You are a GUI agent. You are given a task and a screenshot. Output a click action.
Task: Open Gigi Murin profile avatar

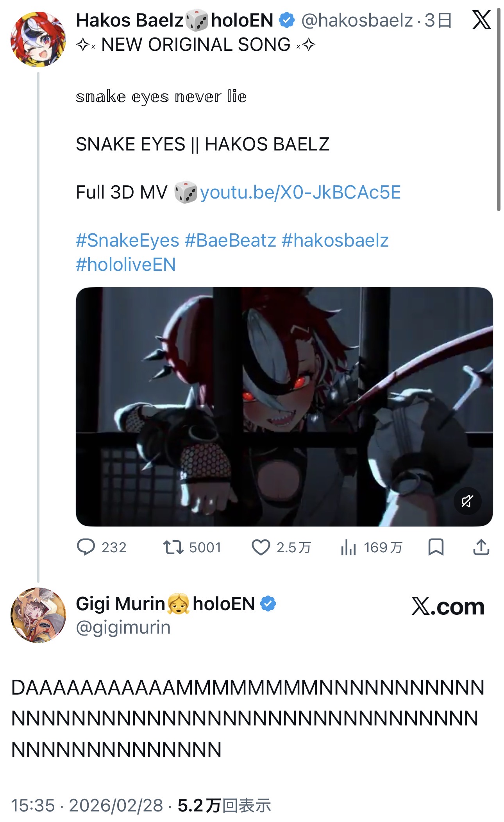click(x=38, y=615)
